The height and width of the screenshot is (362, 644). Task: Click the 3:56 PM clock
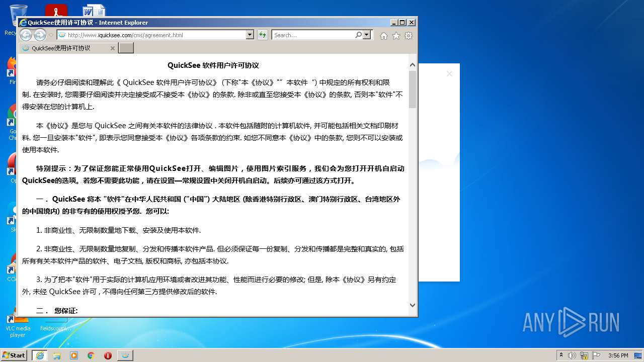click(618, 355)
